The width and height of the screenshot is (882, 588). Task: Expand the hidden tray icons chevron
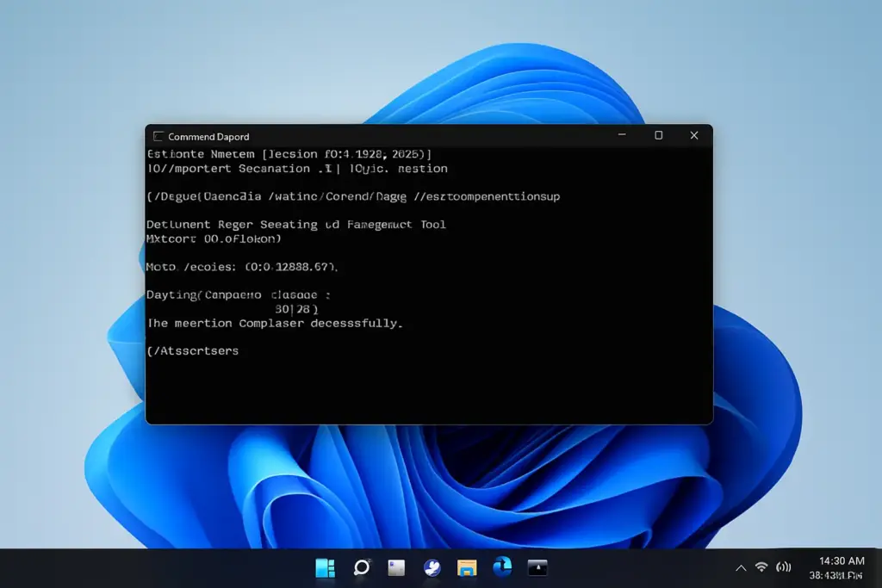(x=741, y=567)
